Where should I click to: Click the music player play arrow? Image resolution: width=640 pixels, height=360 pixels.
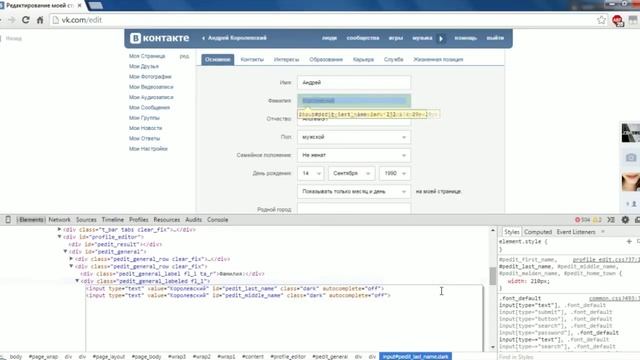coord(441,38)
